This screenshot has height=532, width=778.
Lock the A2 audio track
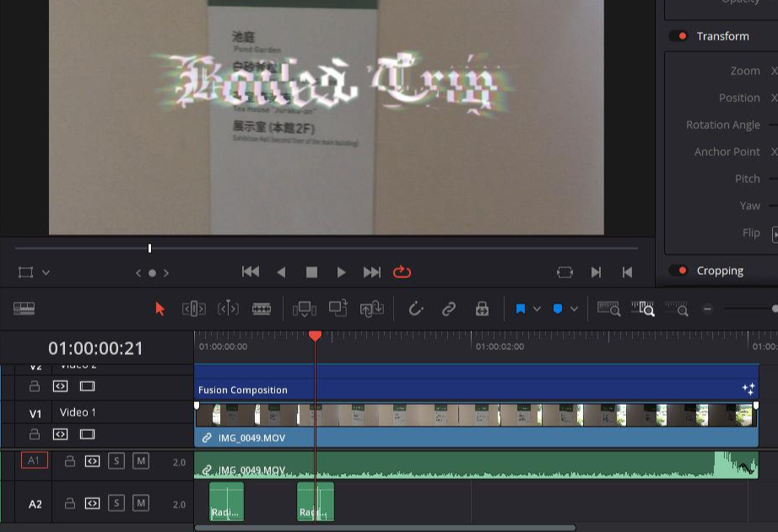point(70,503)
